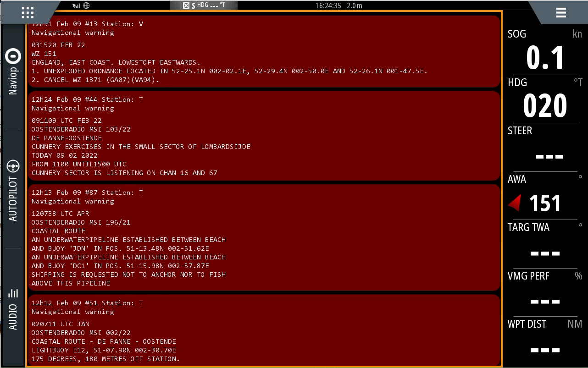The width and height of the screenshot is (588, 368).
Task: Click '020711 UTC JAN' timestamp
Action: point(61,324)
